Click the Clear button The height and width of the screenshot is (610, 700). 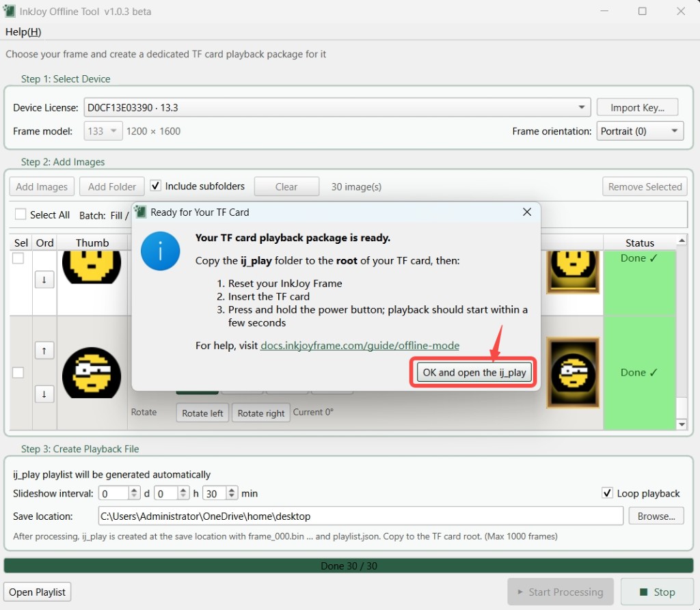click(286, 186)
